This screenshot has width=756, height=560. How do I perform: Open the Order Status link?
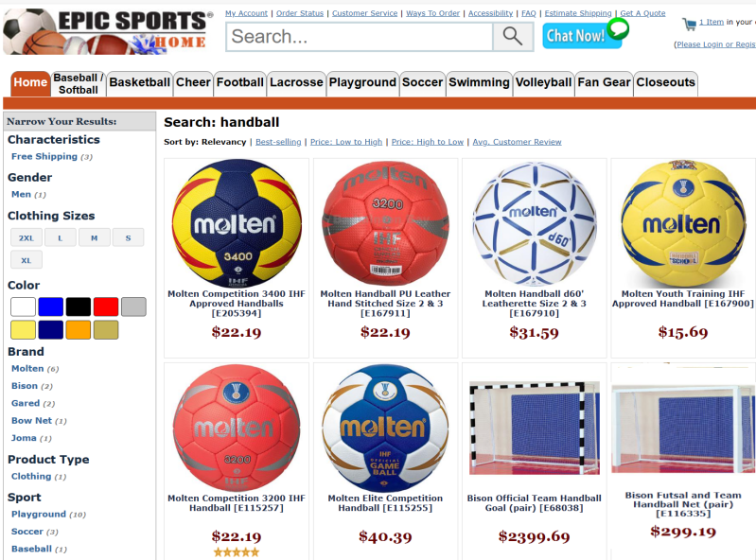coord(299,13)
